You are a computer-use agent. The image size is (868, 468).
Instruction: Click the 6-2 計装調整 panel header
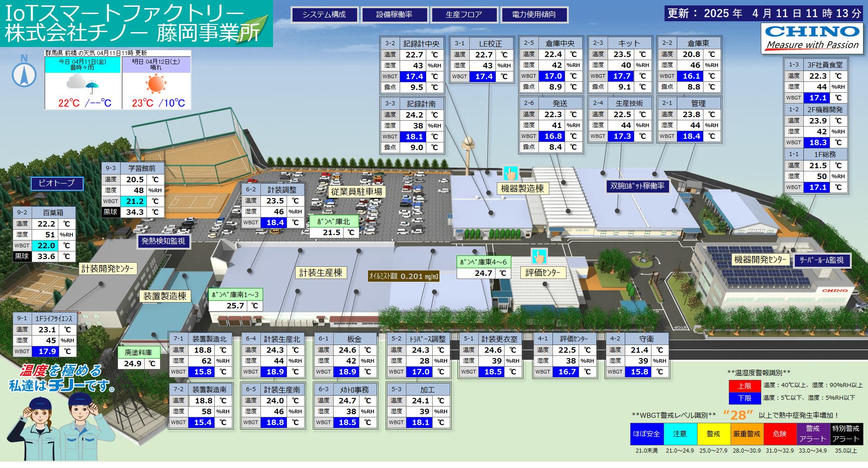[273, 190]
